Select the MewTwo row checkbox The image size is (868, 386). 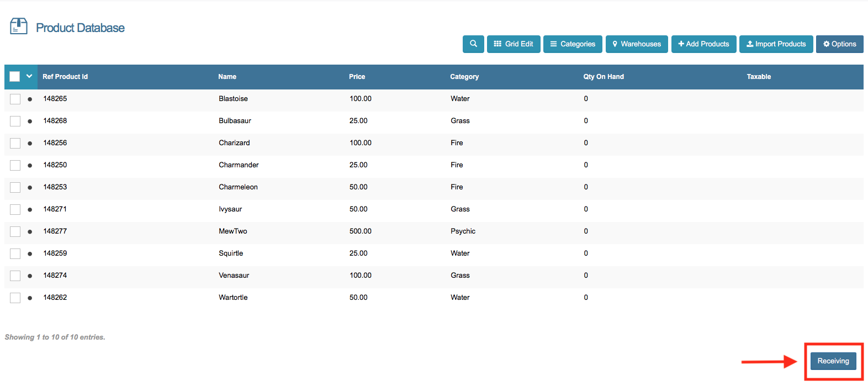(x=15, y=231)
